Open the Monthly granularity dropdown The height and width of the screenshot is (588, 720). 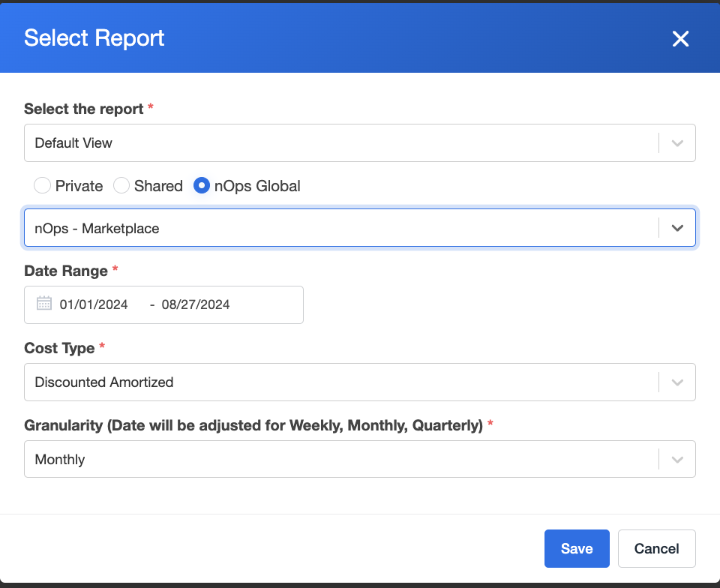[359, 459]
